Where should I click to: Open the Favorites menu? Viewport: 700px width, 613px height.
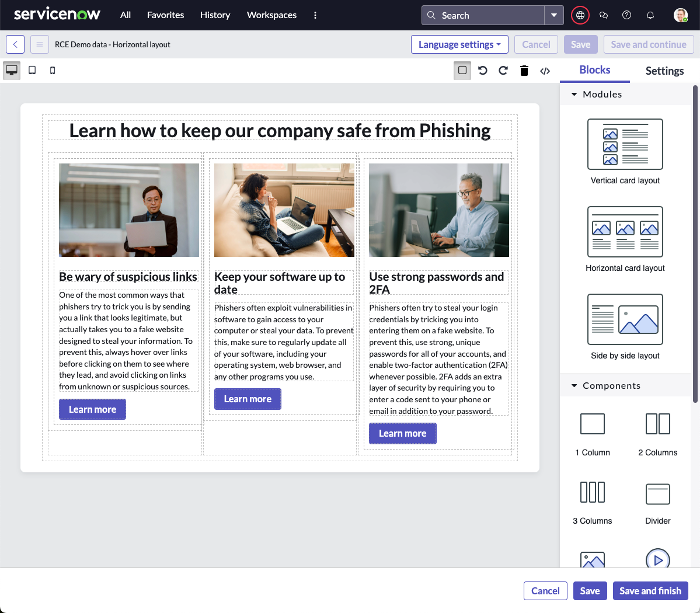[x=166, y=15]
